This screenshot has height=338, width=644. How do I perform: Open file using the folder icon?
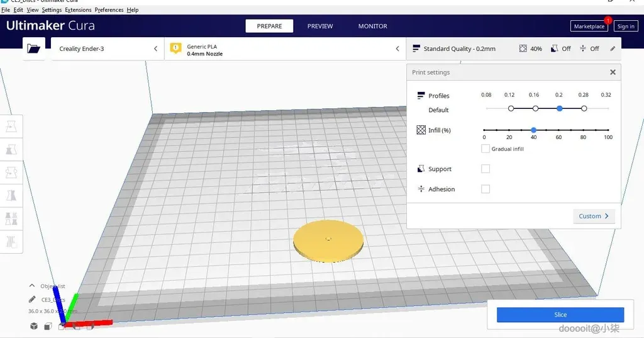(x=34, y=48)
